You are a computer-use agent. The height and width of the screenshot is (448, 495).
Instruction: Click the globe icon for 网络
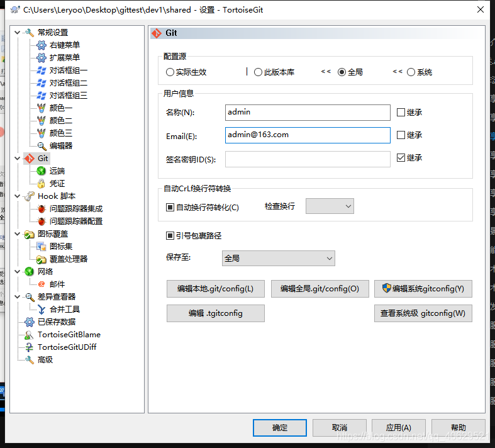[x=30, y=272]
